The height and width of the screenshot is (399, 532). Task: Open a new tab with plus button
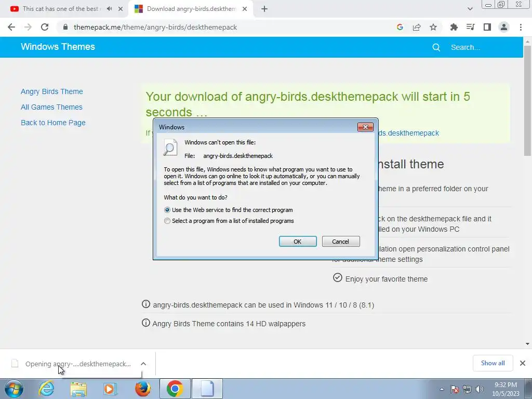(x=264, y=9)
